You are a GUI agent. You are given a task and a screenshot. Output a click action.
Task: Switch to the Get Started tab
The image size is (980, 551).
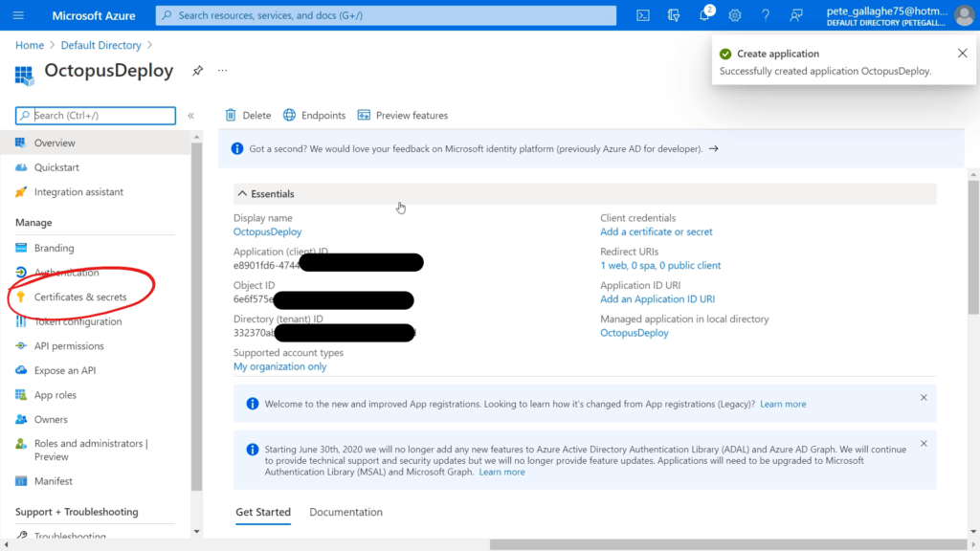tap(263, 513)
